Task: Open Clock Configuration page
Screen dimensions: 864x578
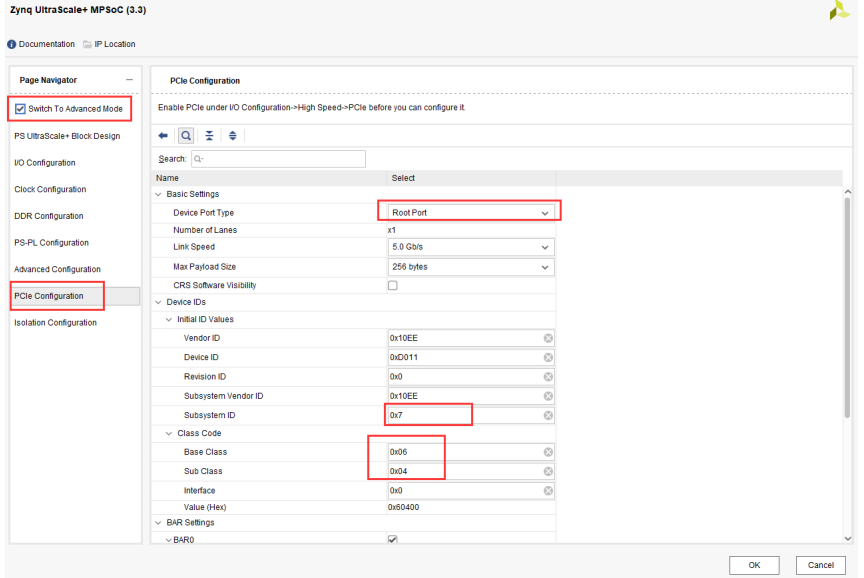Action: tap(50, 190)
